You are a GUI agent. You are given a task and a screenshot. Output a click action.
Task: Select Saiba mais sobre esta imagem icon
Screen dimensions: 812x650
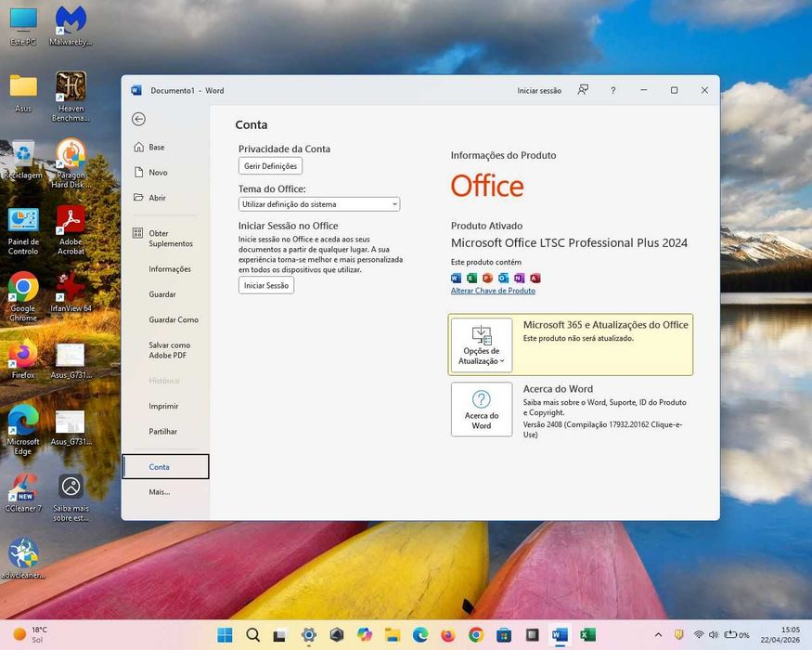click(x=71, y=498)
